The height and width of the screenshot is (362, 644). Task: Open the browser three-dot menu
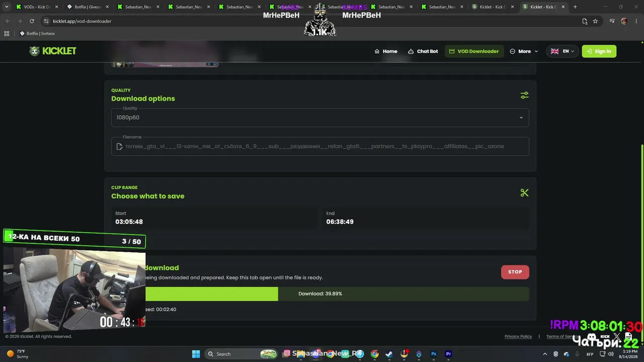pyautogui.click(x=636, y=21)
